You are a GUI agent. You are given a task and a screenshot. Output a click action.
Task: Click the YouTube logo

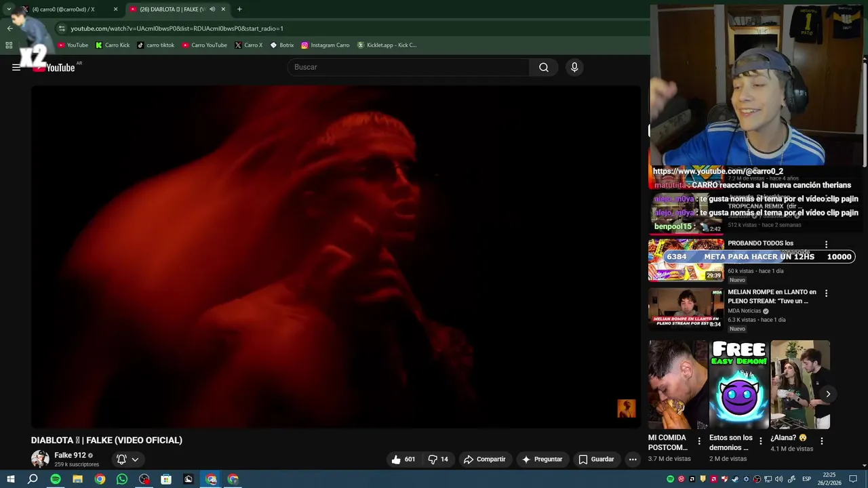tap(54, 67)
